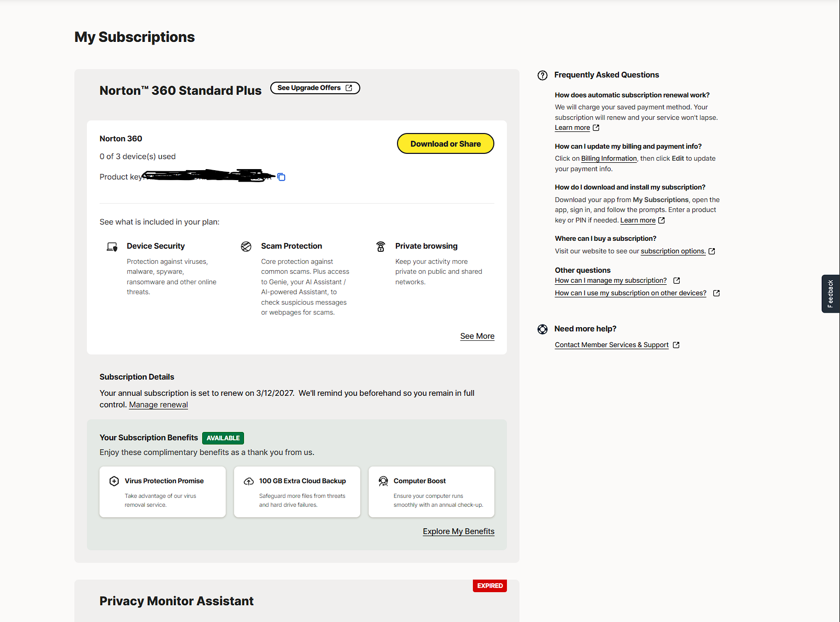Click the Norton 360 Standard Plus title

(181, 91)
